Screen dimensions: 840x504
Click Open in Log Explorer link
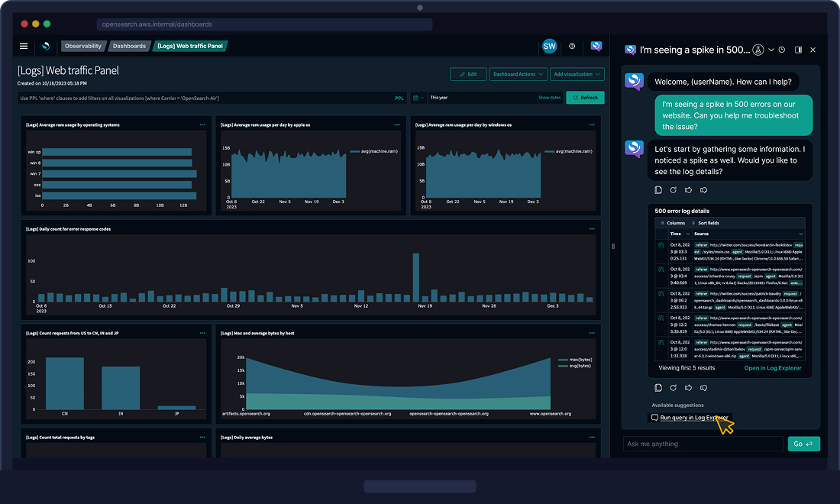pos(773,368)
